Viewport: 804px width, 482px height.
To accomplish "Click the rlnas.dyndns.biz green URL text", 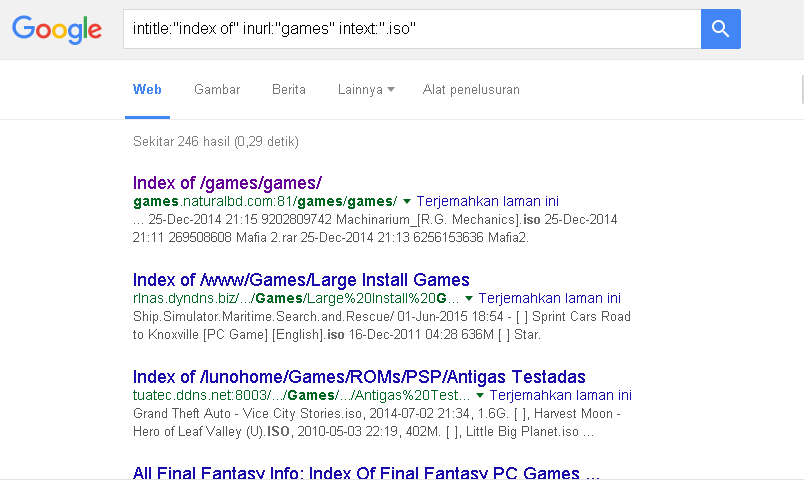I will tap(296, 298).
